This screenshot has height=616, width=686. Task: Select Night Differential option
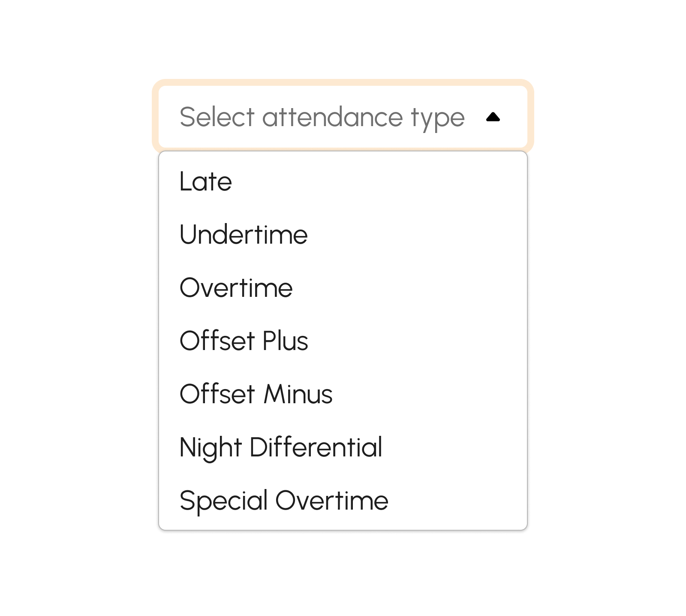(281, 447)
